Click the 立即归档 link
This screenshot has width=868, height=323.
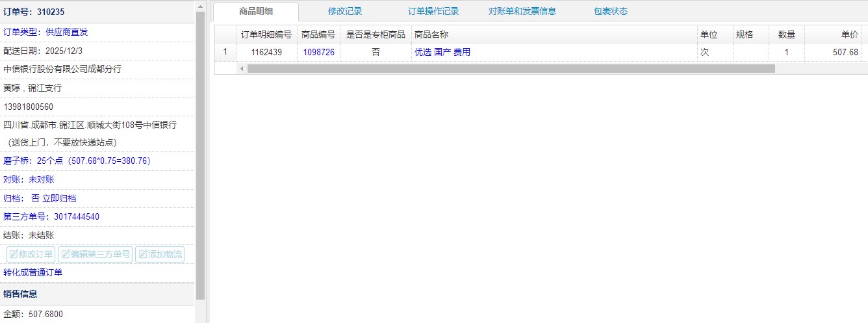[59, 198]
